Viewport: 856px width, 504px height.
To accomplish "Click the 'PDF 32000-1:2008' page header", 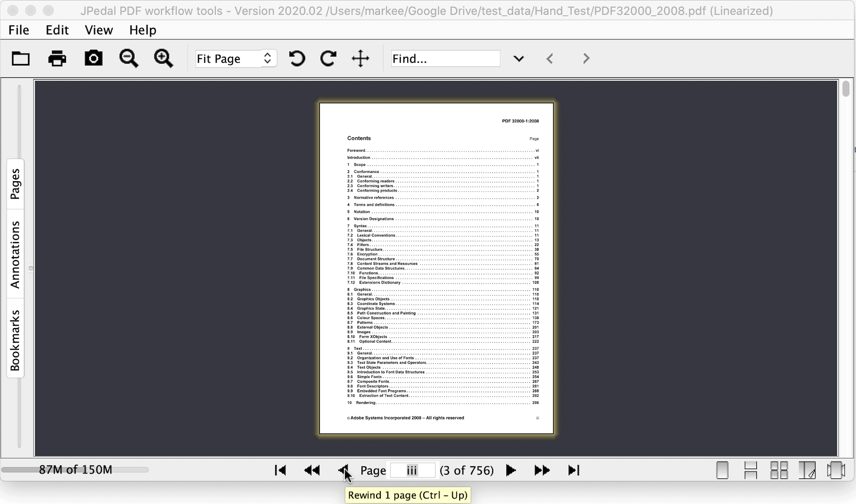I will pyautogui.click(x=520, y=121).
